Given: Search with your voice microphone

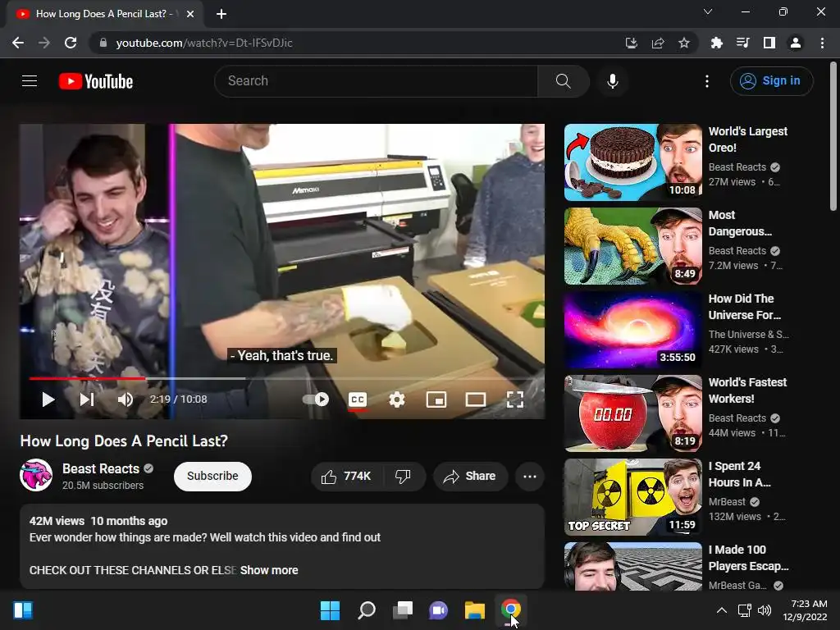Looking at the screenshot, I should click(613, 81).
